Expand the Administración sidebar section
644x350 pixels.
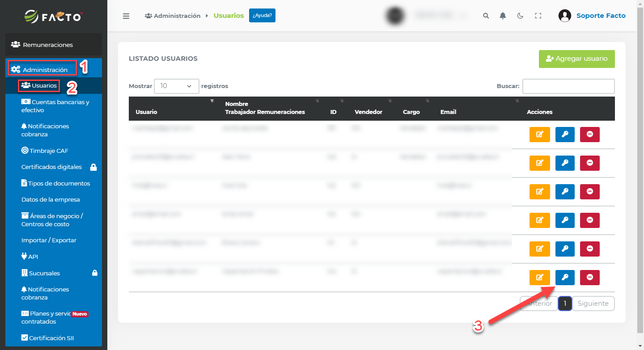click(45, 70)
